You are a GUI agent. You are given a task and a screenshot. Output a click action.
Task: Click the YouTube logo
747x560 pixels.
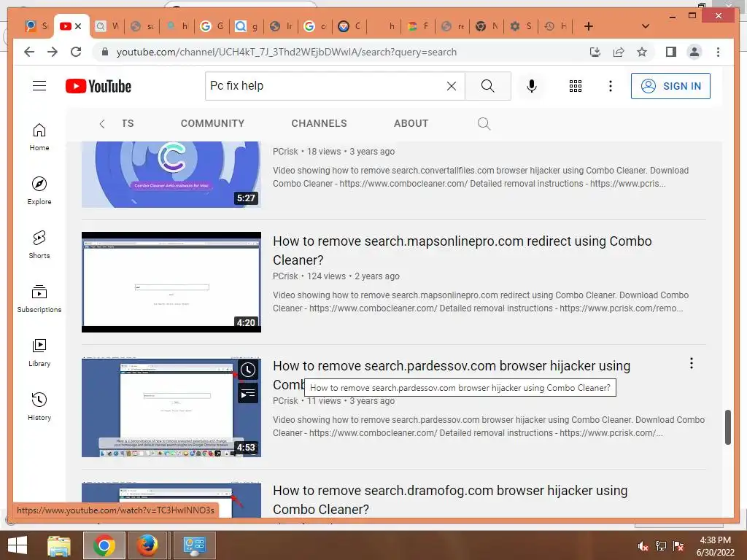tap(98, 86)
